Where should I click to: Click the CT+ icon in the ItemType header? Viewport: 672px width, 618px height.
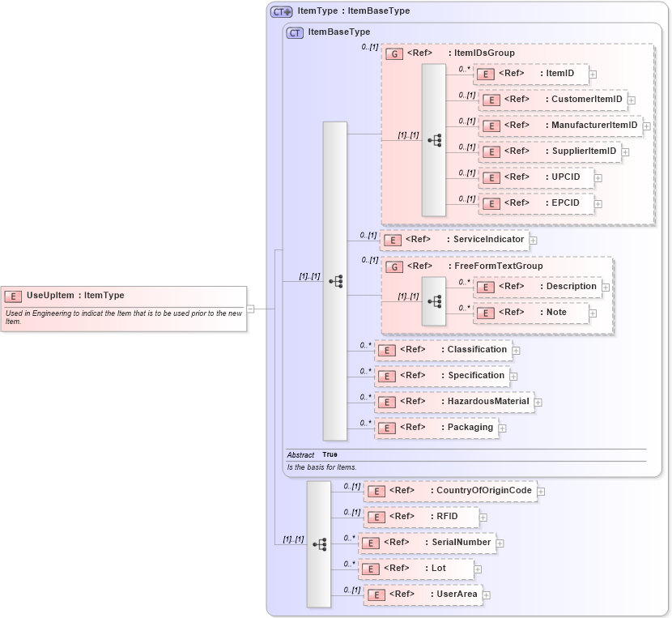(281, 11)
